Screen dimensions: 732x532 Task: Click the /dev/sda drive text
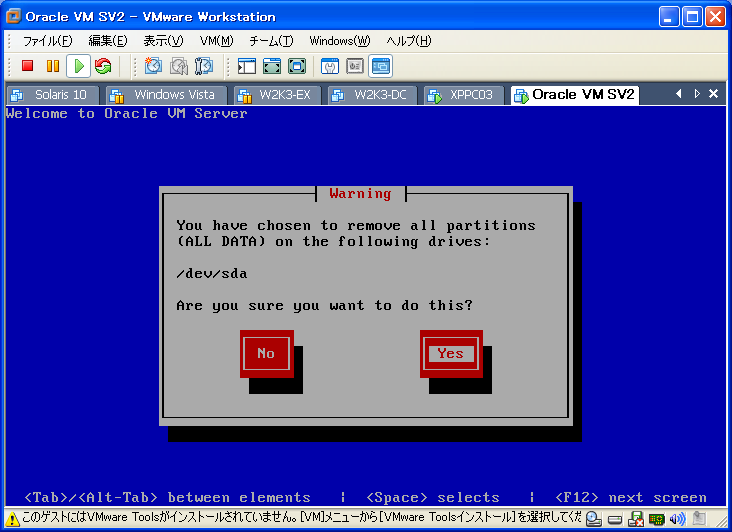(x=211, y=273)
